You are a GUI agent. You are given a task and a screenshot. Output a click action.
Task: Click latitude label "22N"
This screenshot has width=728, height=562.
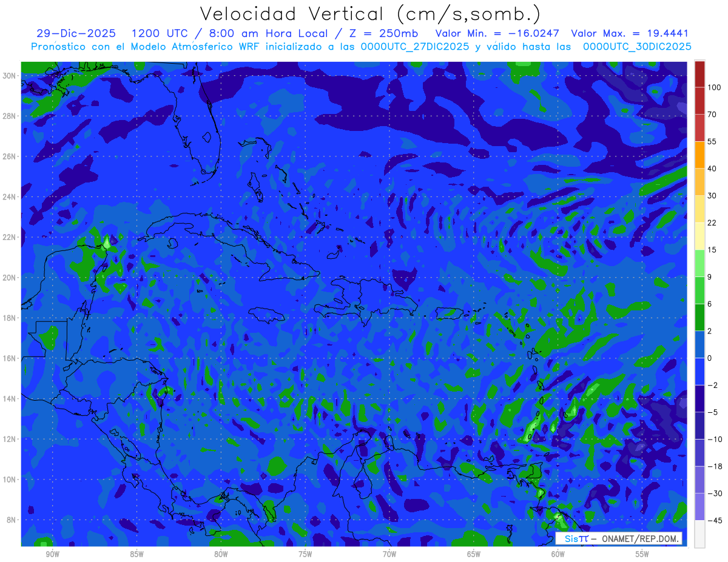10,237
